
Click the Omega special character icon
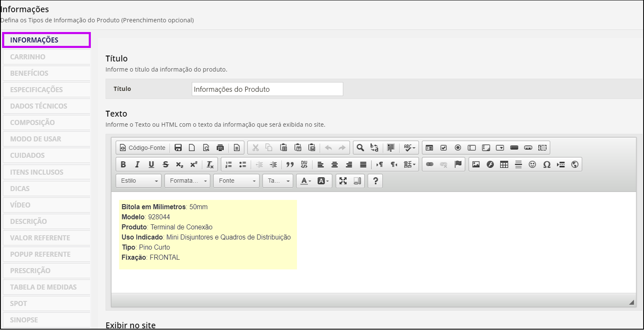pos(547,165)
